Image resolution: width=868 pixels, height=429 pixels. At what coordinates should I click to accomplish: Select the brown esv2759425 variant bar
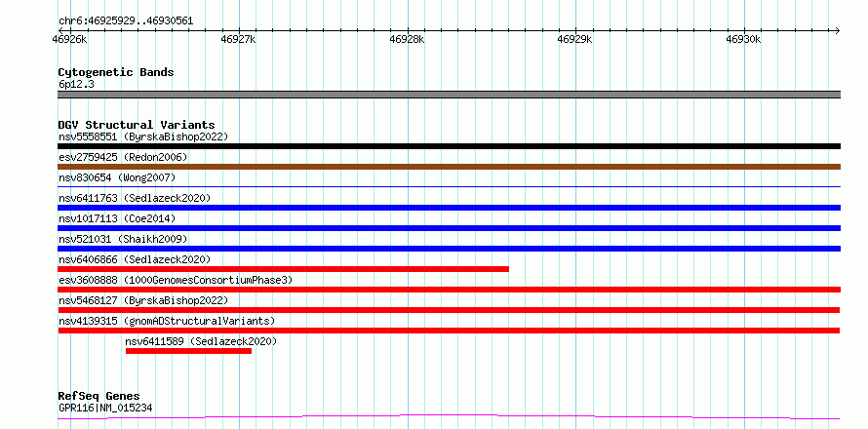(449, 167)
